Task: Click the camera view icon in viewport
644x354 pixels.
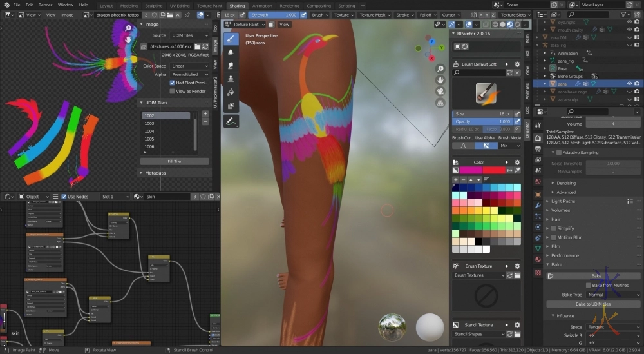Action: [x=440, y=91]
